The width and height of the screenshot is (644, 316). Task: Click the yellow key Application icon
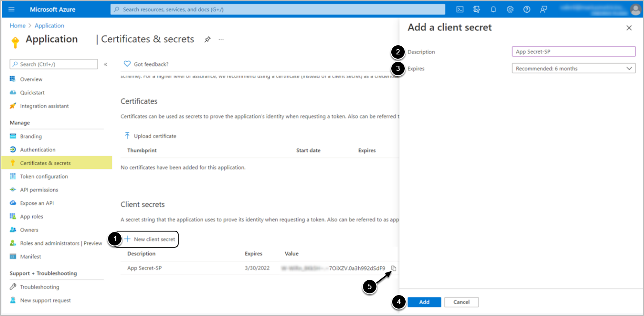tap(15, 42)
